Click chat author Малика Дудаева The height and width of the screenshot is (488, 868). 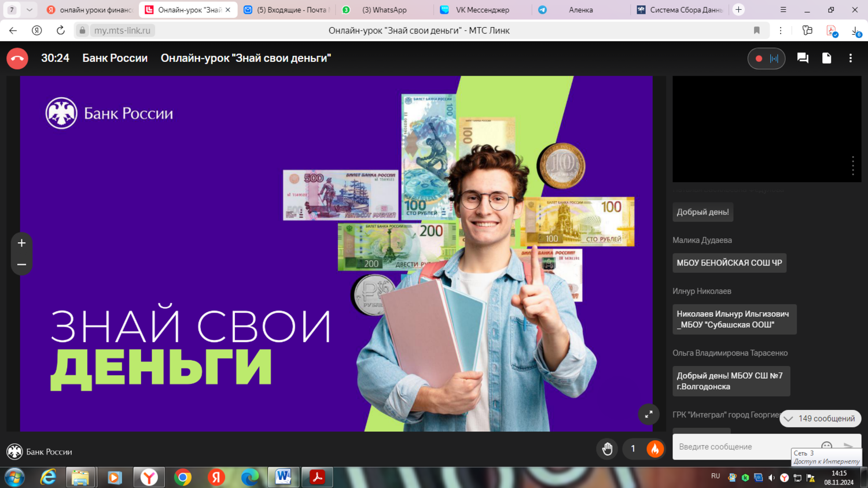[702, 240]
